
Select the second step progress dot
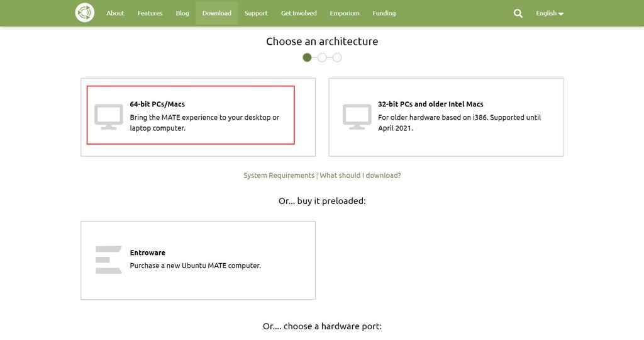[x=322, y=57]
